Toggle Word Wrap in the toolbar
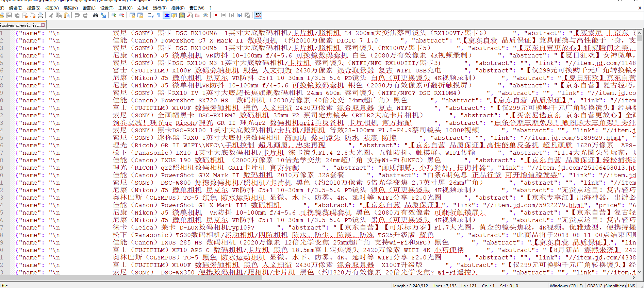 [150, 15]
